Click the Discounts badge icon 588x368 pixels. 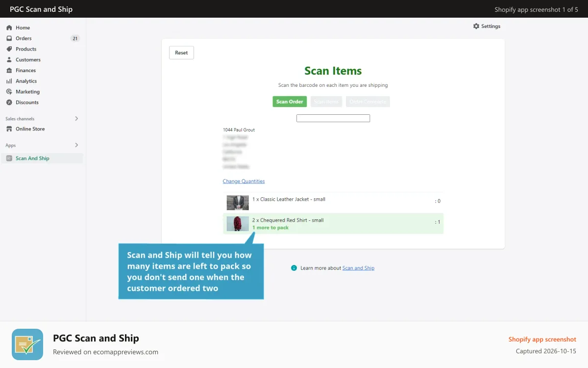coord(9,103)
